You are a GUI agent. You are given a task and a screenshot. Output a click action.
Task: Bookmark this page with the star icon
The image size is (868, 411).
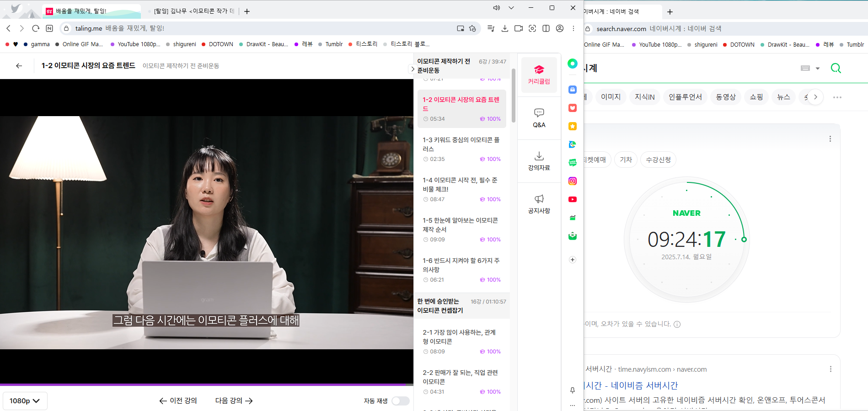click(472, 28)
